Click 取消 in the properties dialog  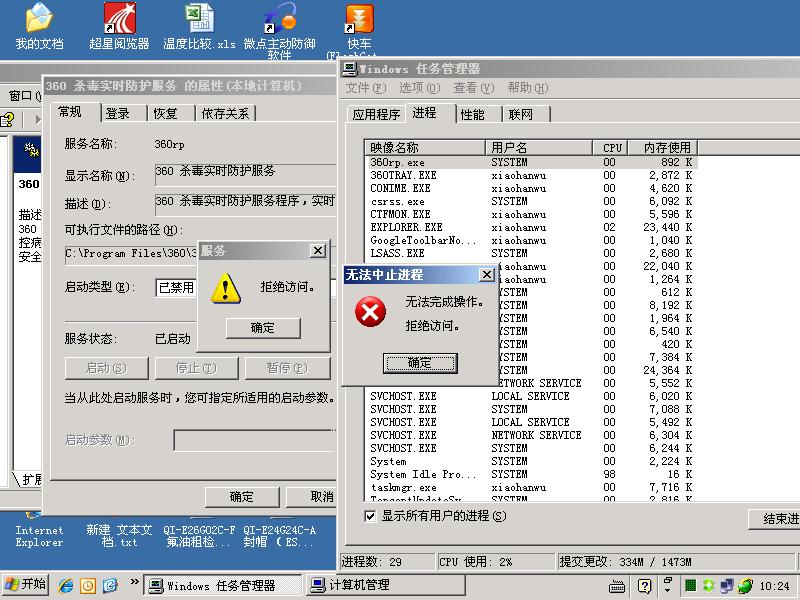[x=312, y=496]
